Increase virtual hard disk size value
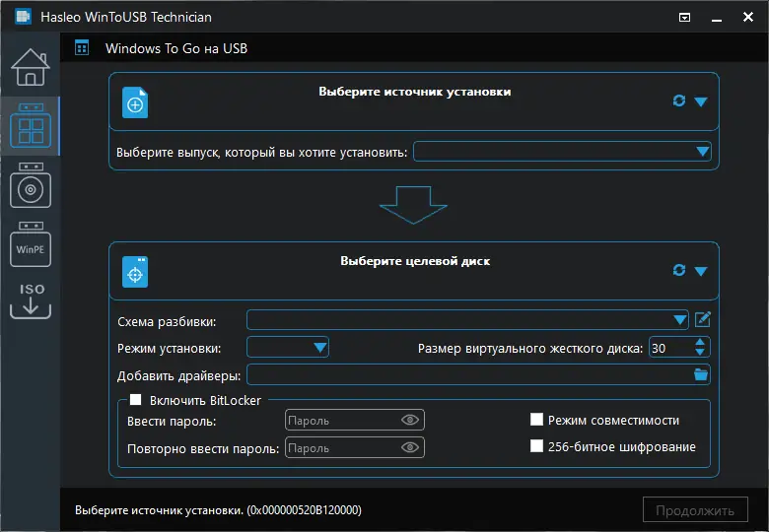Screen dimensions: 769x532 pos(700,342)
